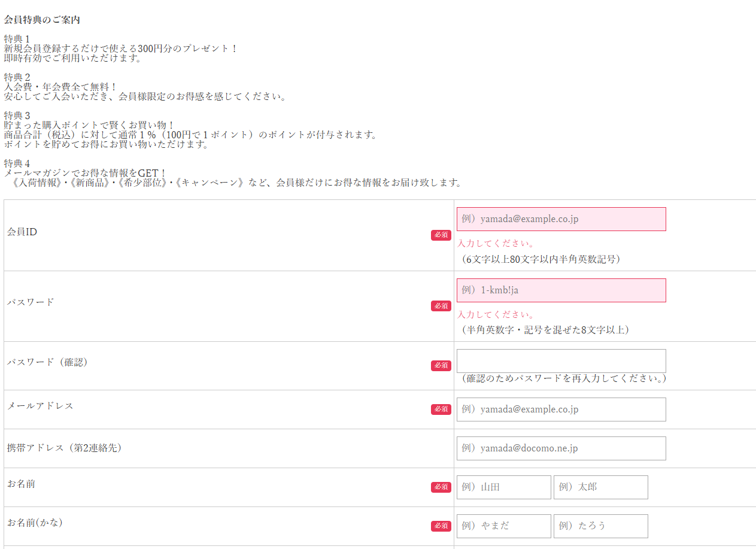
Task: Click the 6文字以上80文字以内半角英数記号 hint
Action: 541,259
